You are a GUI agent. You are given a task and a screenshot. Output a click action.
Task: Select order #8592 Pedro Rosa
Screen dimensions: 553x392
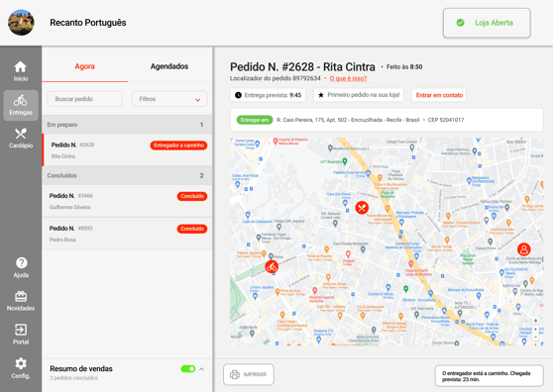pyautogui.click(x=127, y=234)
